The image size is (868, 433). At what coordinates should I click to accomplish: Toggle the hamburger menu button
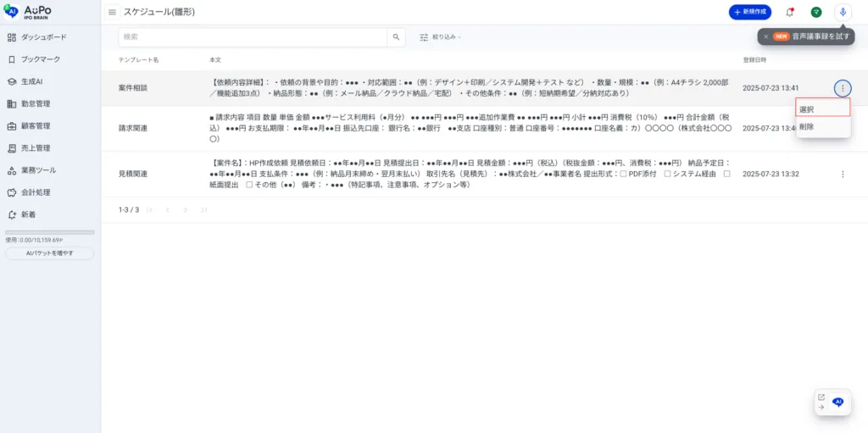113,12
